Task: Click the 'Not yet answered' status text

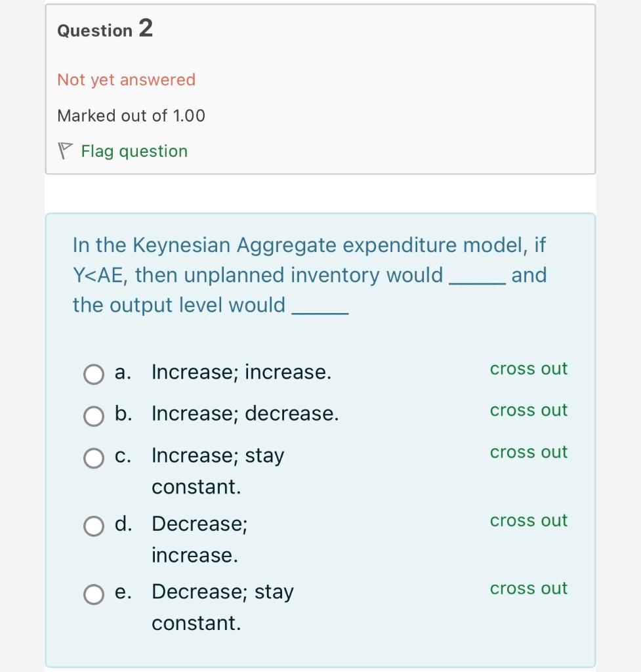Action: [x=127, y=79]
